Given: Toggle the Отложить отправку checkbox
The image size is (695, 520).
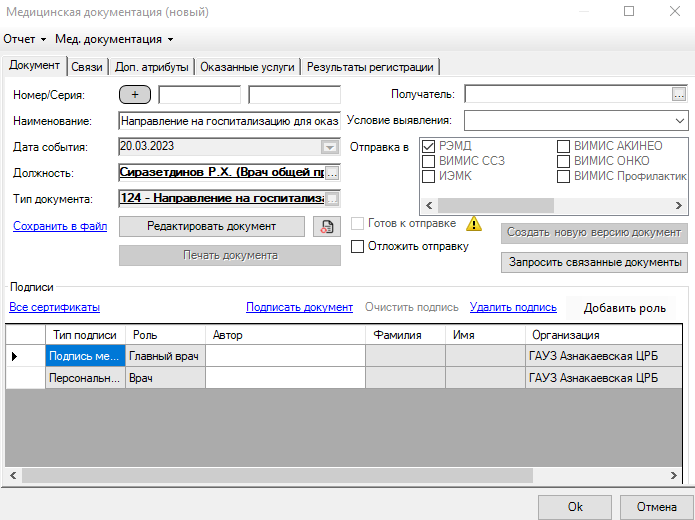Looking at the screenshot, I should click(358, 246).
